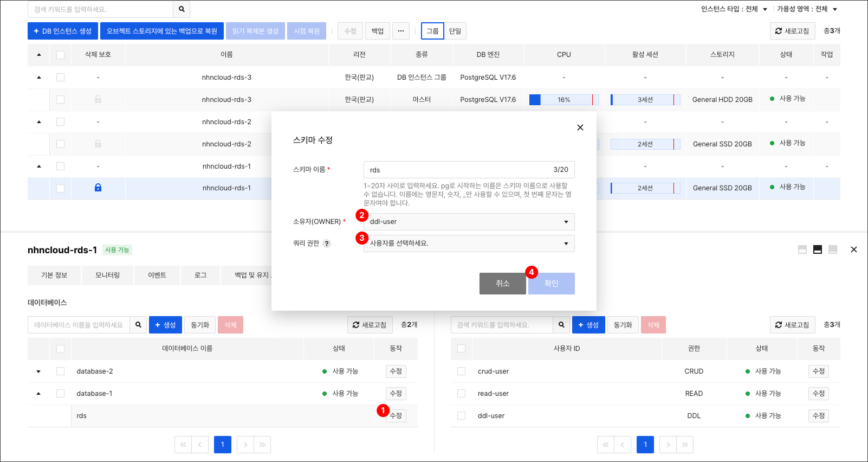Image resolution: width=868 pixels, height=462 pixels.
Task: Check the nhncloud-rds-2 group row checkbox
Action: (60, 121)
